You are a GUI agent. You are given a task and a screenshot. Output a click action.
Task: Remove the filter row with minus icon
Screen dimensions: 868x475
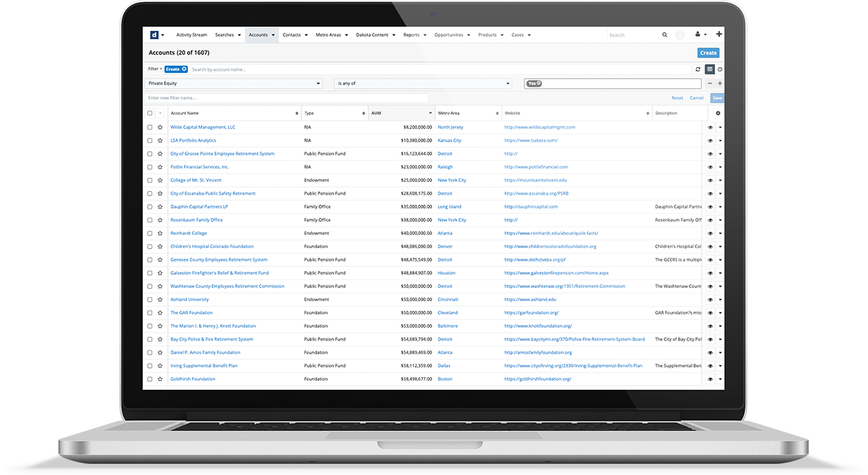[709, 83]
